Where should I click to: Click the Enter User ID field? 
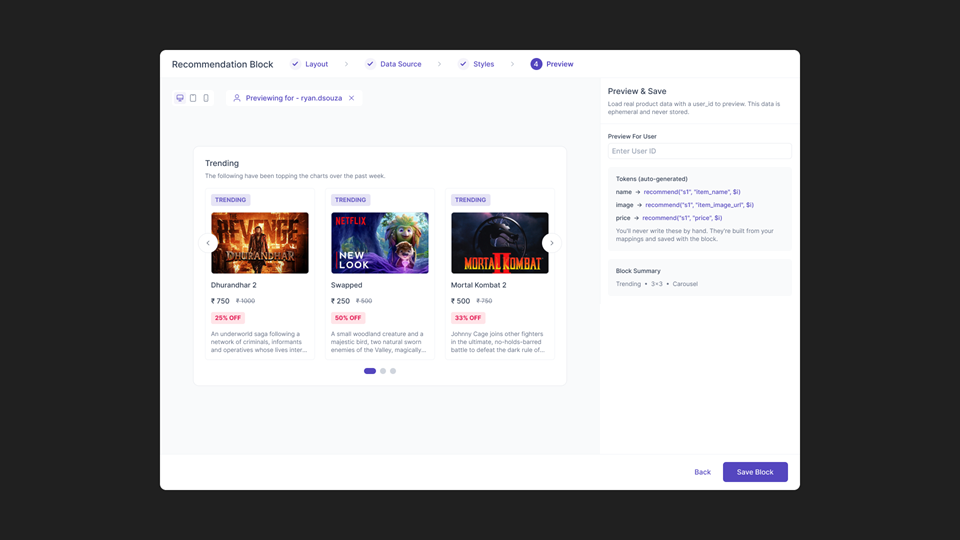699,151
